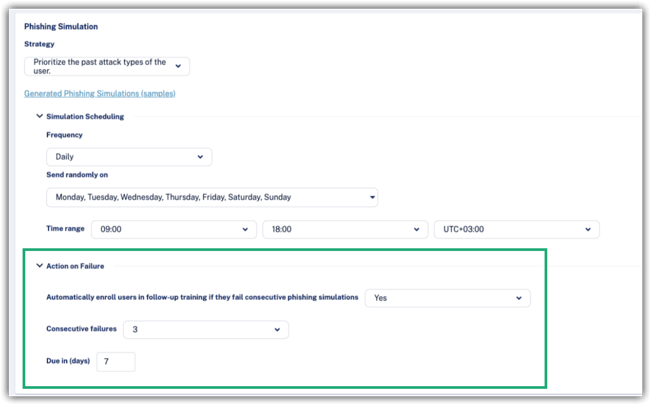Open the Send randomly on days selector
This screenshot has height=405, width=651.
click(x=212, y=197)
